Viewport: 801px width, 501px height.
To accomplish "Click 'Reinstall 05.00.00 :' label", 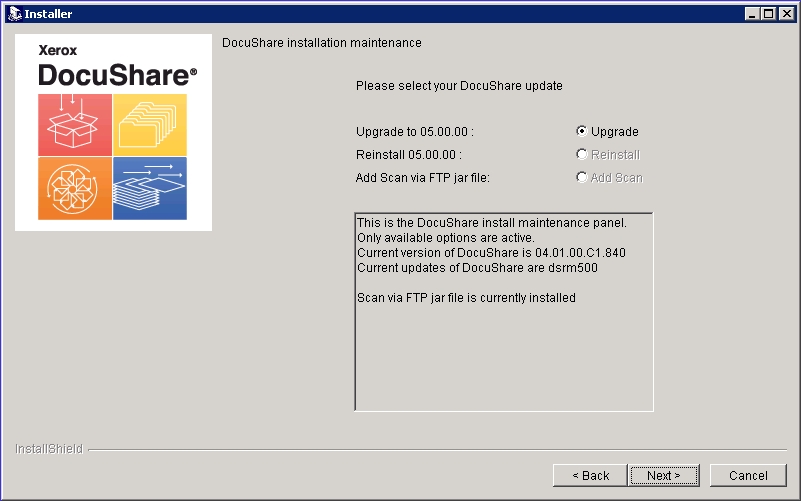I will 409,155.
